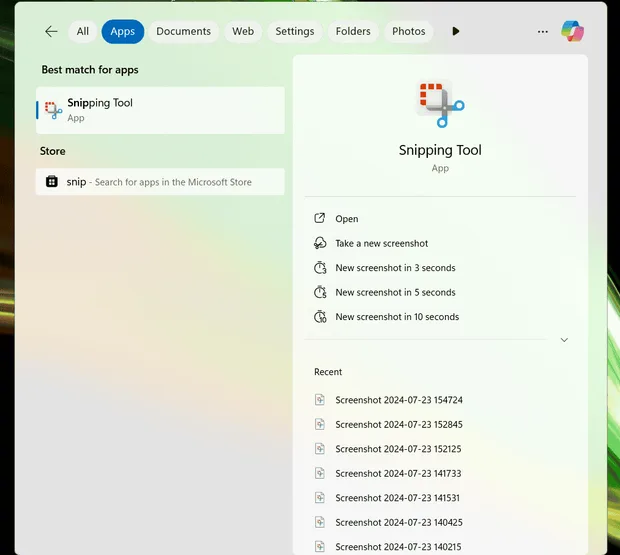Select the All filter tab
Viewport: 620px width, 555px height.
click(83, 31)
